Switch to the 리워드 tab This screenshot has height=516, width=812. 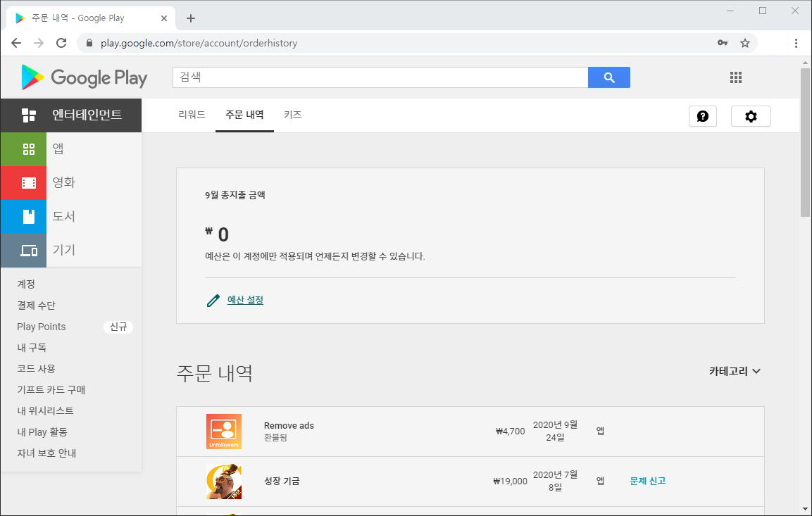click(x=192, y=115)
